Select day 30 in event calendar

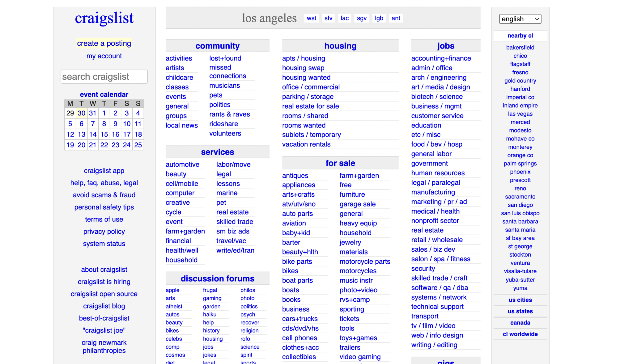81,113
